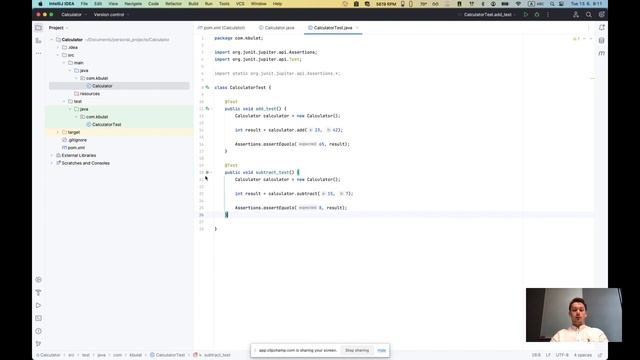Open the warnings inspection indicator in editor
The image size is (640, 360).
[x=576, y=39]
